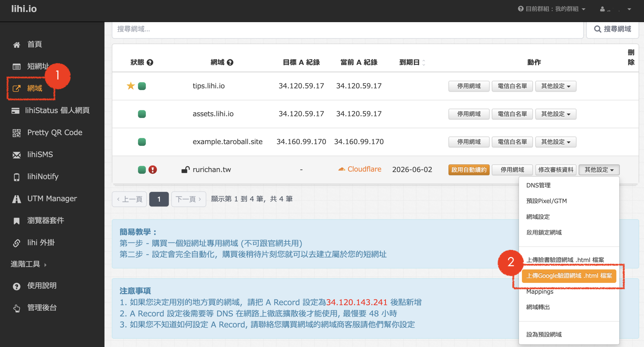Screen dimensions: 644x347
Task: Sort the table by the 到期日 column
Action: click(412, 62)
